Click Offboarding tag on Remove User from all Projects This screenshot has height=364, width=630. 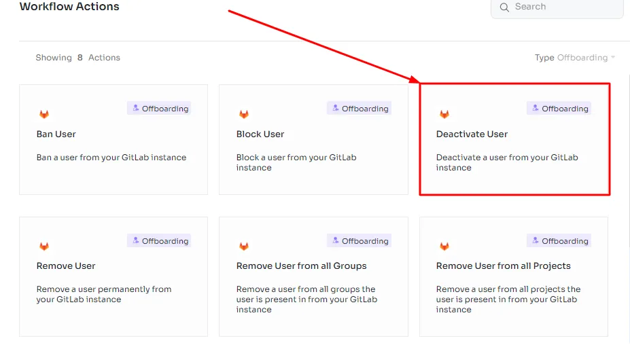tap(559, 241)
